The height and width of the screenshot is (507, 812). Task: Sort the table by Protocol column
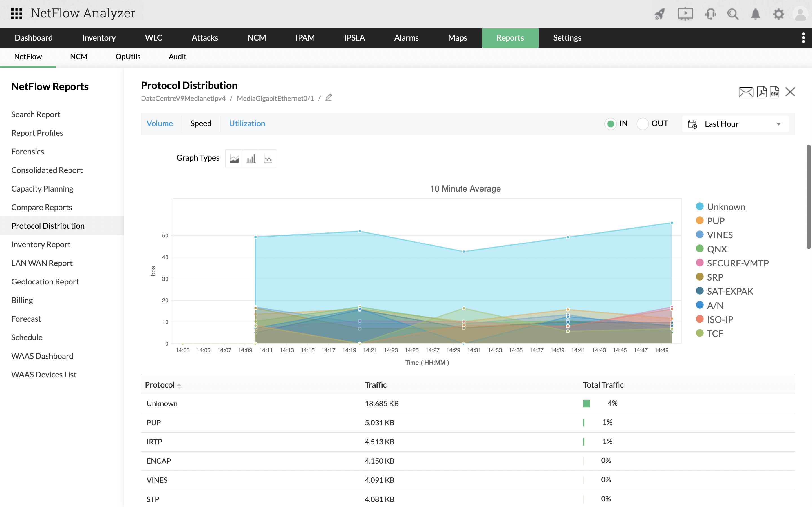(160, 384)
